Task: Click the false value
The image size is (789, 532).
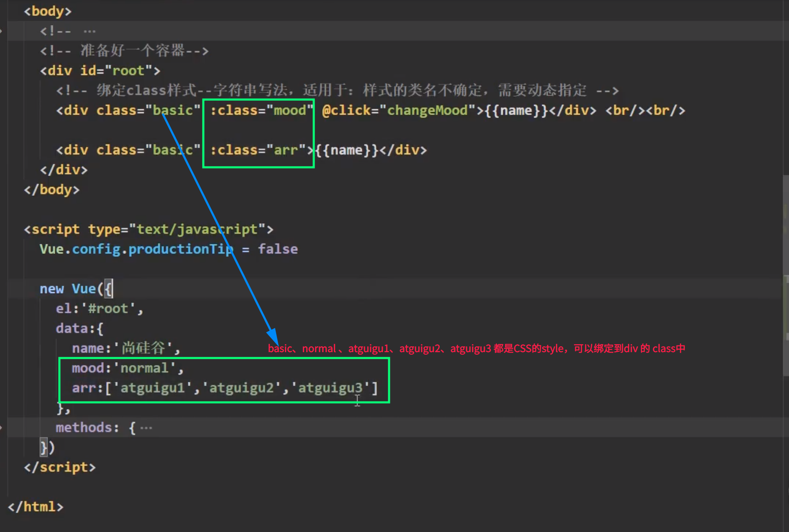Action: pyautogui.click(x=278, y=249)
